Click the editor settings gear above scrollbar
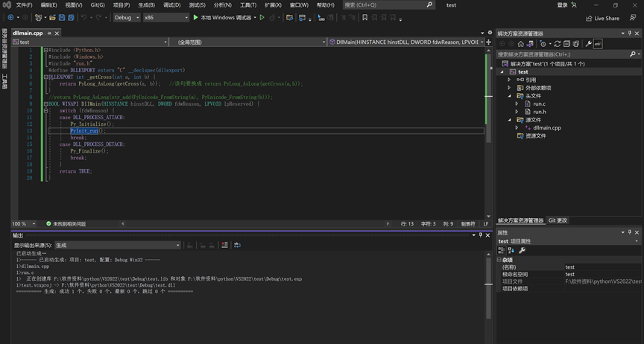The image size is (644, 344). point(490,33)
